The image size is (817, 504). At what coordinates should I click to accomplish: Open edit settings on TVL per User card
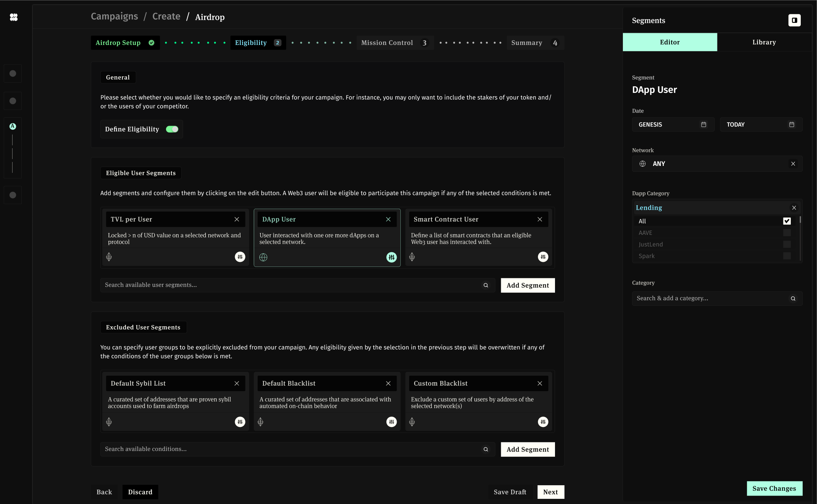coord(240,257)
